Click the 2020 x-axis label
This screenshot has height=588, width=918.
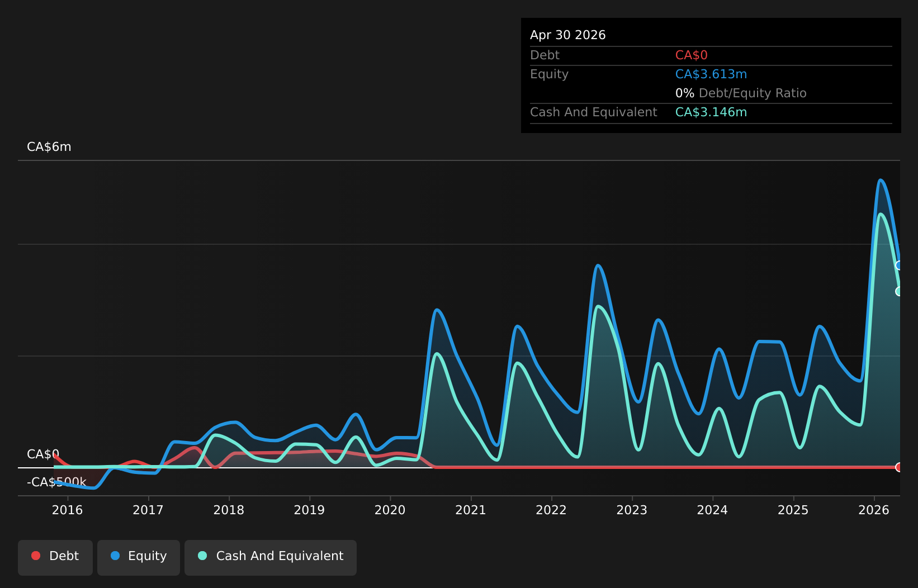(390, 510)
